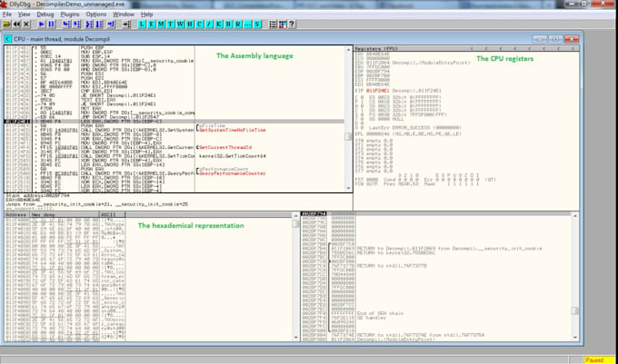Run the program with the play icon

coord(42,25)
